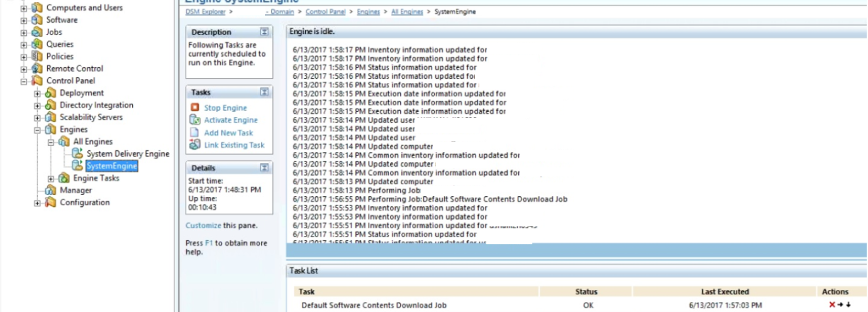Image resolution: width=868 pixels, height=312 pixels.
Task: Click the Add New Task page icon
Action: pos(194,133)
